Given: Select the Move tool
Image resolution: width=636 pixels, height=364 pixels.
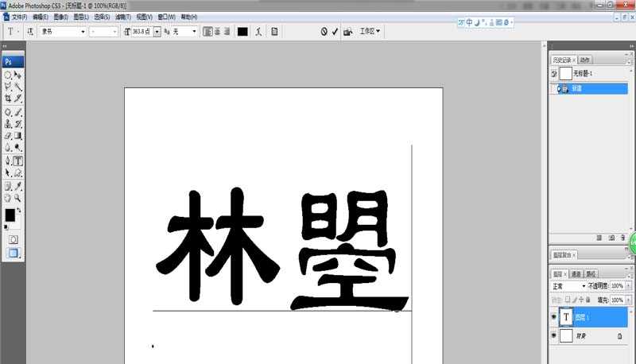Looking at the screenshot, I should pyautogui.click(x=17, y=75).
